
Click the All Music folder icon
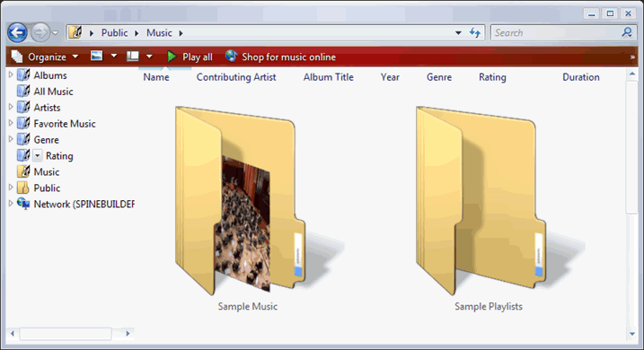[23, 91]
